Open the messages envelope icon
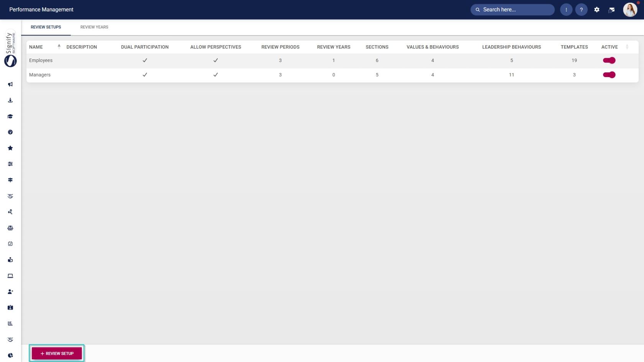 pyautogui.click(x=612, y=10)
